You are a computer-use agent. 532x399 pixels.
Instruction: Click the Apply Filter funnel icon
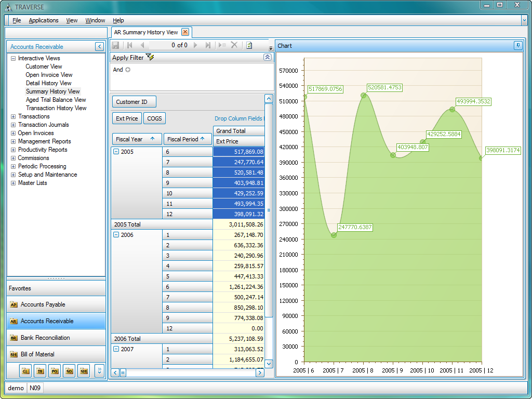[150, 57]
